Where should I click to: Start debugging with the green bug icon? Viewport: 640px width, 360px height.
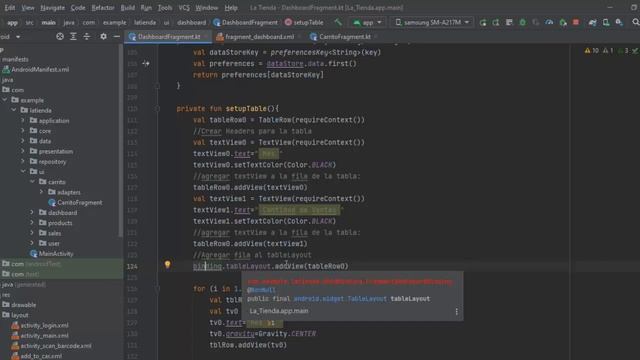tap(522, 22)
